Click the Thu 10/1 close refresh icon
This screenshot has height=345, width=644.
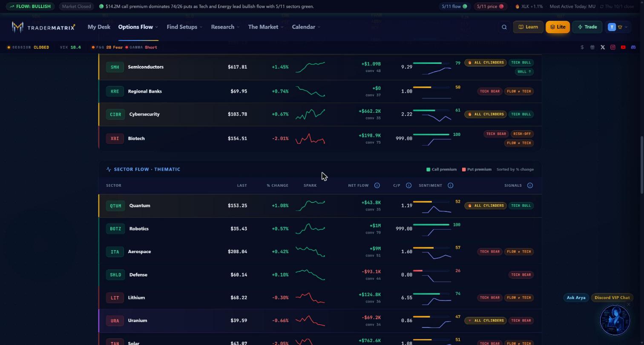602,6
